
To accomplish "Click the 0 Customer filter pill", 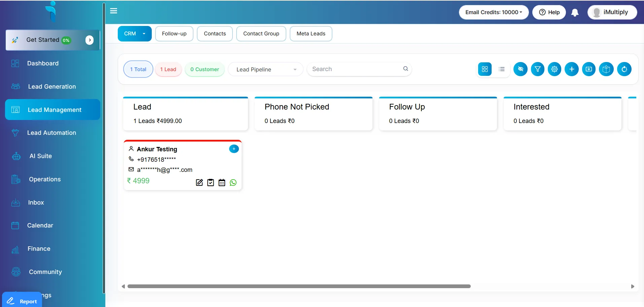I will [x=205, y=69].
